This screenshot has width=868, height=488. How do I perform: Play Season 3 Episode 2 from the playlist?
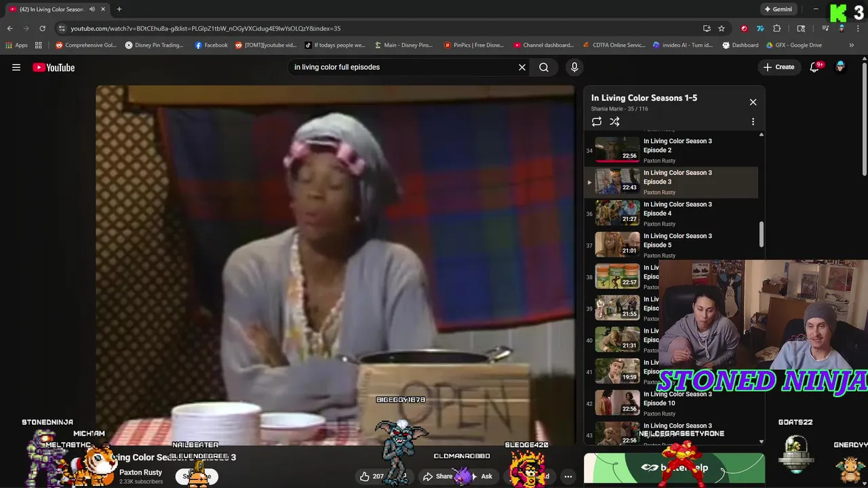(x=671, y=150)
